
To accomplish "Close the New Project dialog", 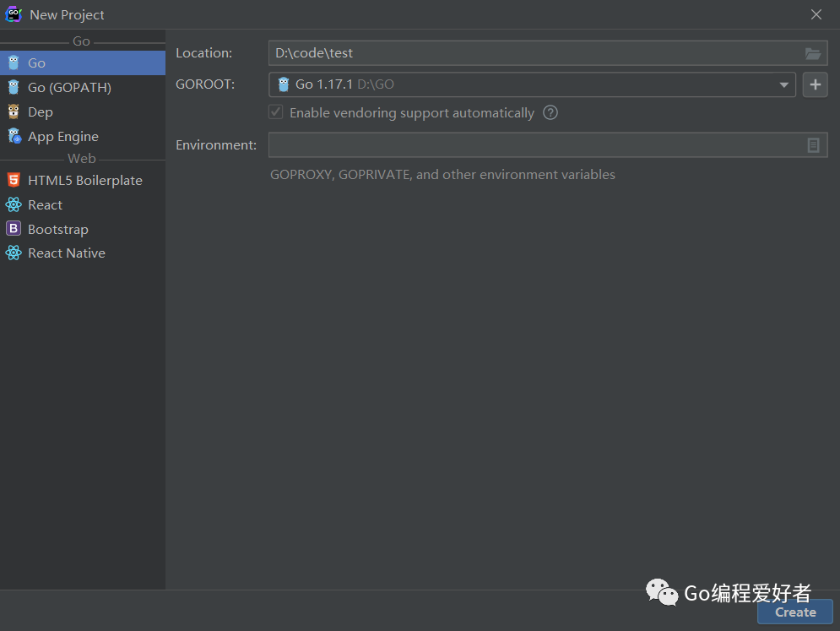I will click(x=816, y=14).
